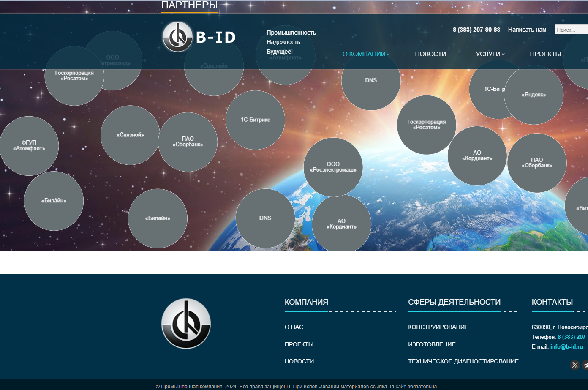Click into the Поиск search field
588x390 pixels.
571,30
